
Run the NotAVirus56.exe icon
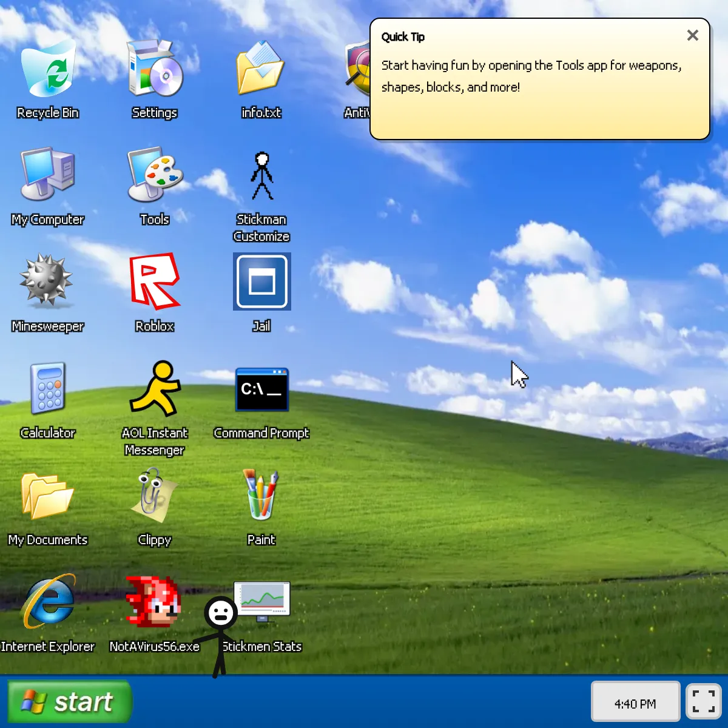coord(153,602)
